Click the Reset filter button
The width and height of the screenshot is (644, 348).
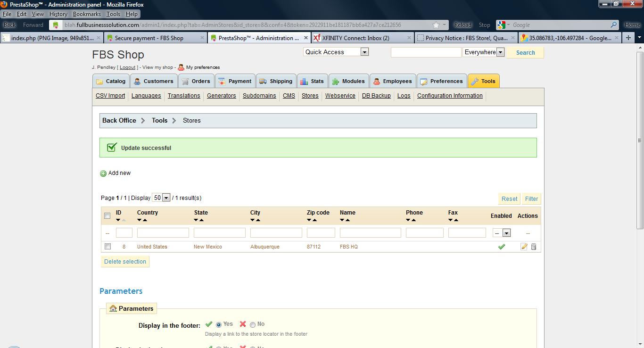click(x=509, y=199)
